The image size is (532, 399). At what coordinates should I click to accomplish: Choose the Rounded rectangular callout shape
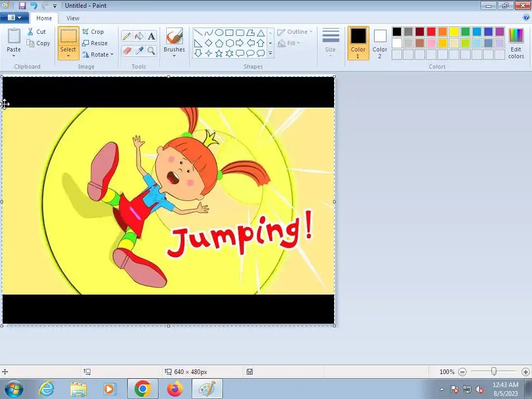[x=240, y=54]
